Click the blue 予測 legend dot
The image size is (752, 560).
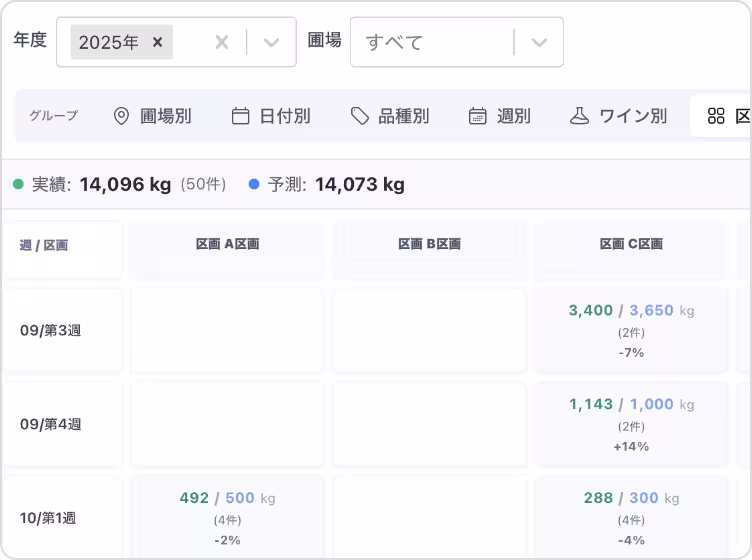[254, 184]
